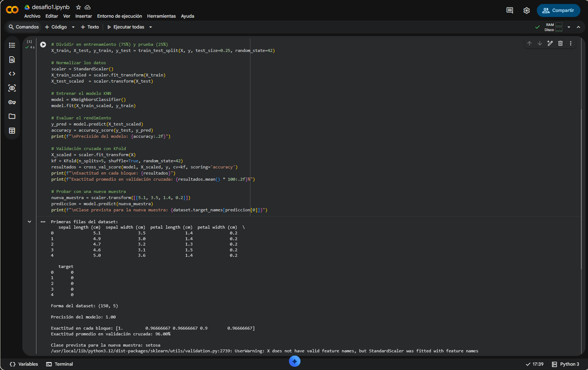Click the Google Drive icon beside the title
Screen dimensions: 588x370
pos(27,7)
